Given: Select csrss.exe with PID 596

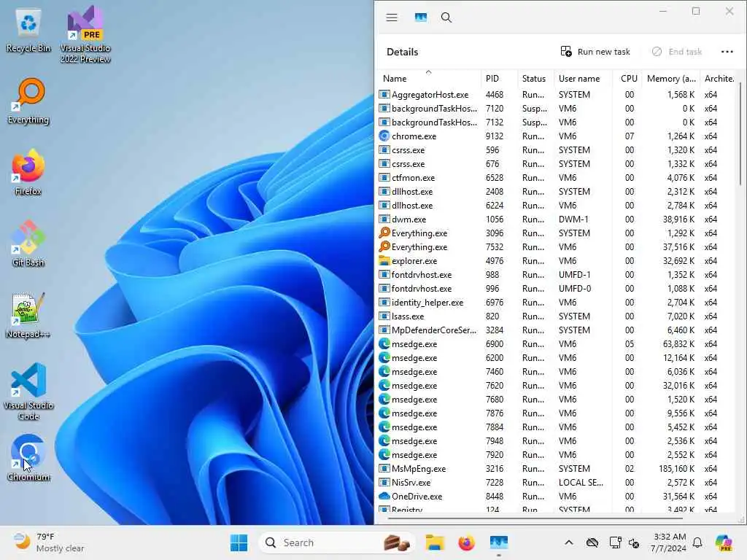Looking at the screenshot, I should [x=557, y=150].
